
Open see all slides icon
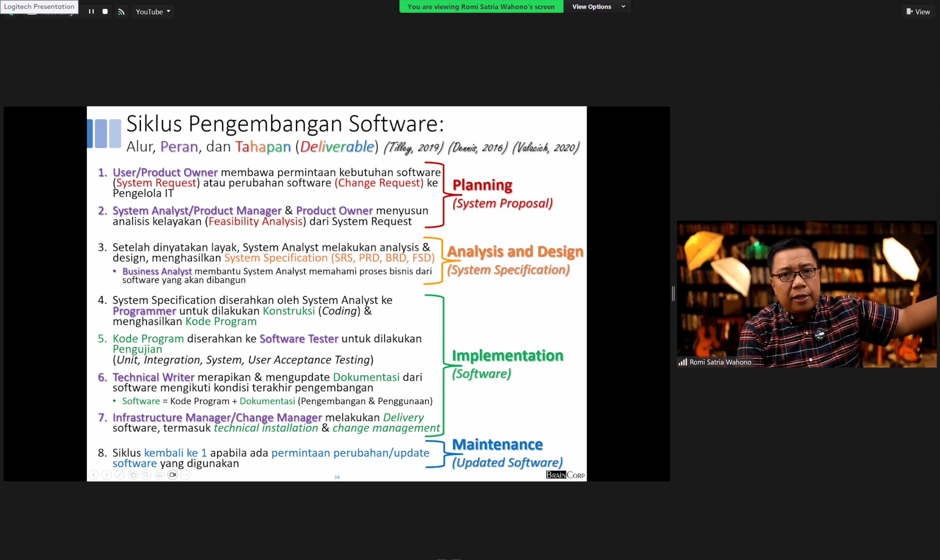pos(133,475)
